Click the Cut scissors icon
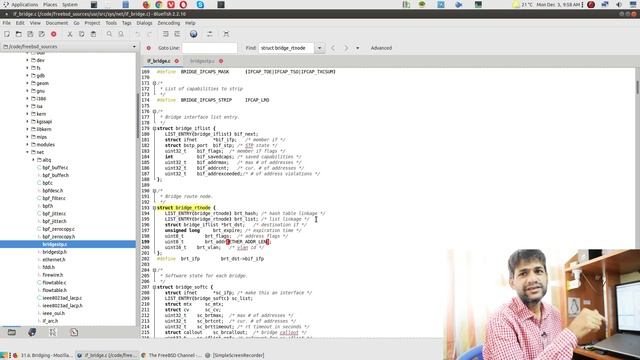The image size is (640, 360). (x=70, y=34)
